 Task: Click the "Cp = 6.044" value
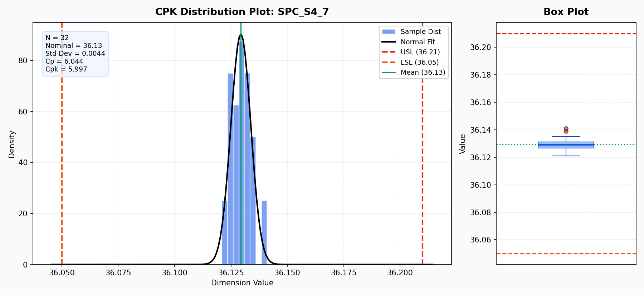click(x=64, y=62)
